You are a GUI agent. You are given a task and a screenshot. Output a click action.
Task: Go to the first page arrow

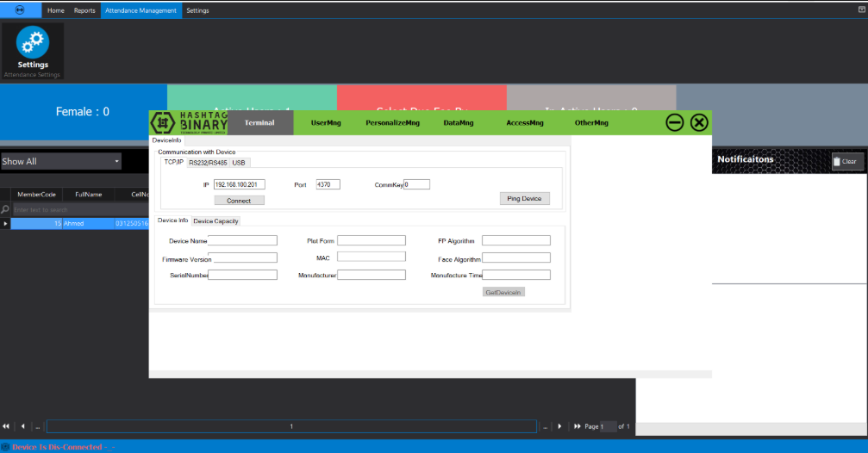tap(7, 426)
